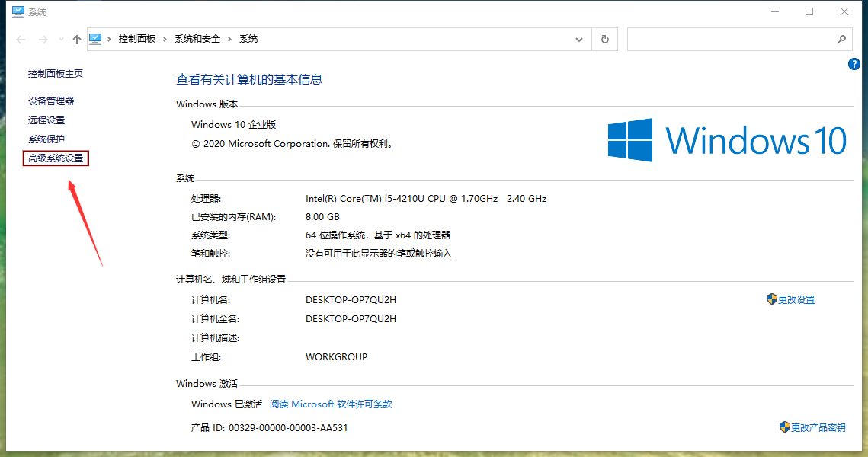Expand the chevron before 控制面板 breadcrumb
Screen dimensions: 868x457
click(110, 39)
